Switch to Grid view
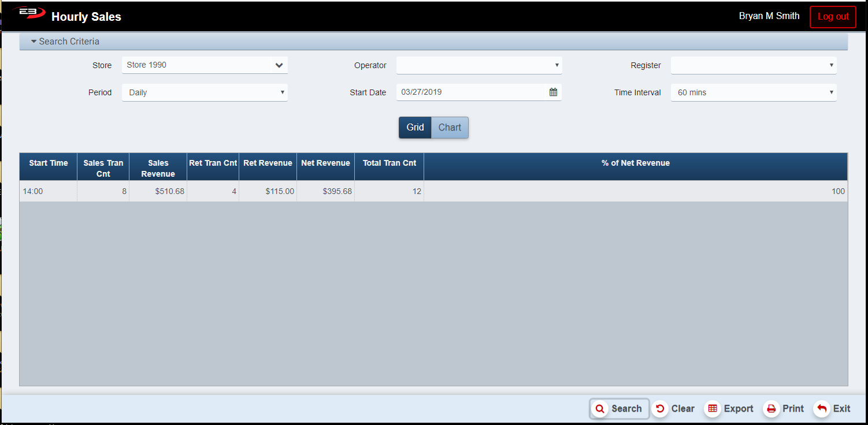868x425 pixels. [415, 128]
